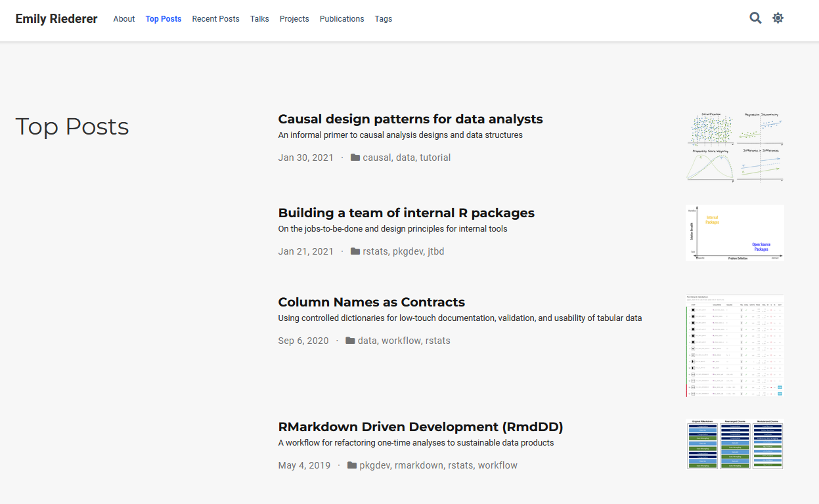
Task: Read the Column Names as Contracts post
Action: click(x=371, y=303)
